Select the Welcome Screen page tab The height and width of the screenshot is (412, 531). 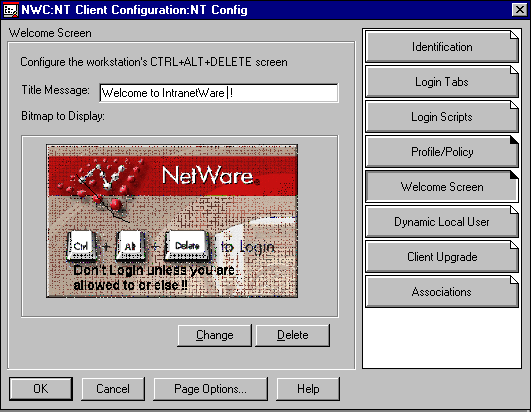[x=442, y=187]
